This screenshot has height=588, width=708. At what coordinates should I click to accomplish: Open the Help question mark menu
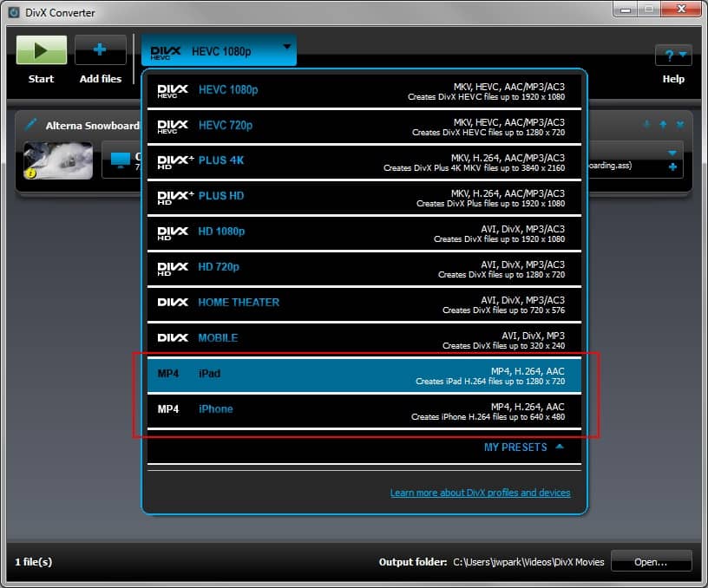point(673,56)
